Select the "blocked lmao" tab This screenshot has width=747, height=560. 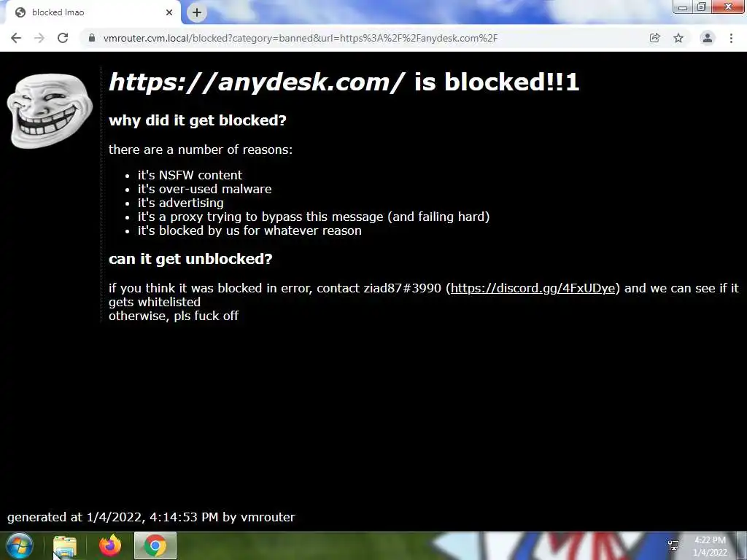[x=90, y=12]
